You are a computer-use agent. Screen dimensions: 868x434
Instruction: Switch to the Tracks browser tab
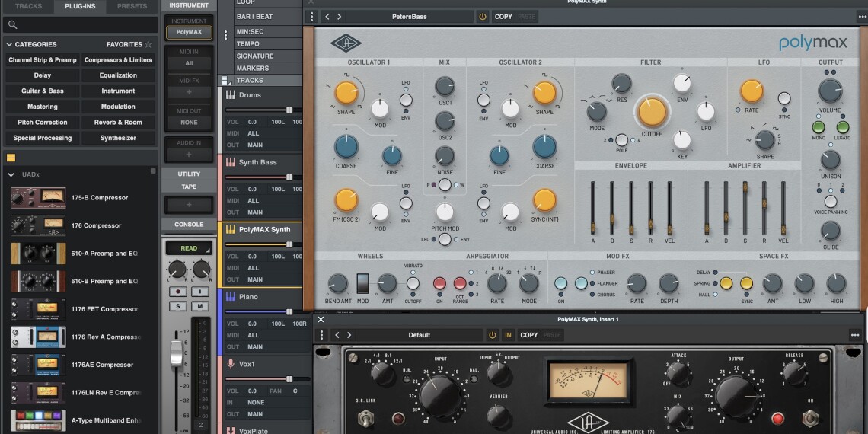pos(29,6)
